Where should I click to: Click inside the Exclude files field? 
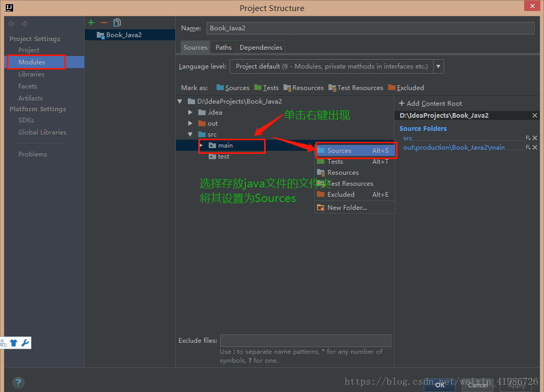click(305, 341)
